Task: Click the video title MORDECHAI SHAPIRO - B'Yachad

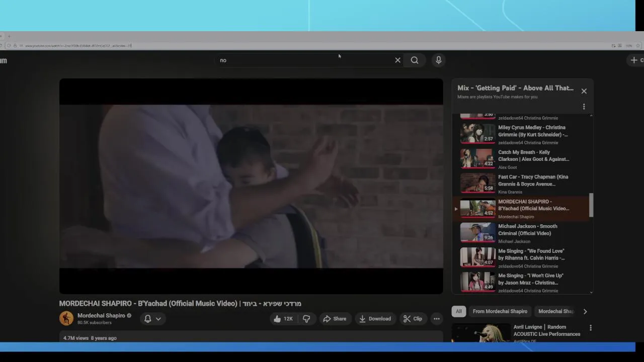Action: point(180,304)
